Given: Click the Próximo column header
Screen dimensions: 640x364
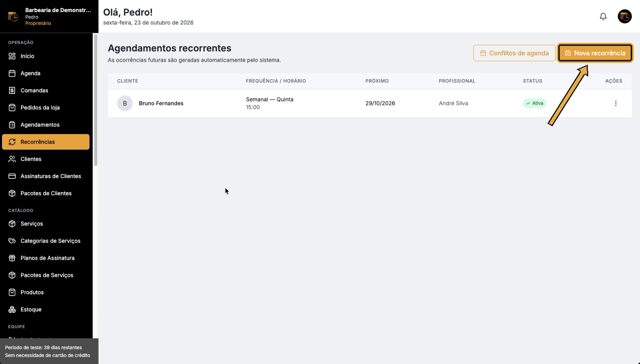Looking at the screenshot, I should point(377,81).
